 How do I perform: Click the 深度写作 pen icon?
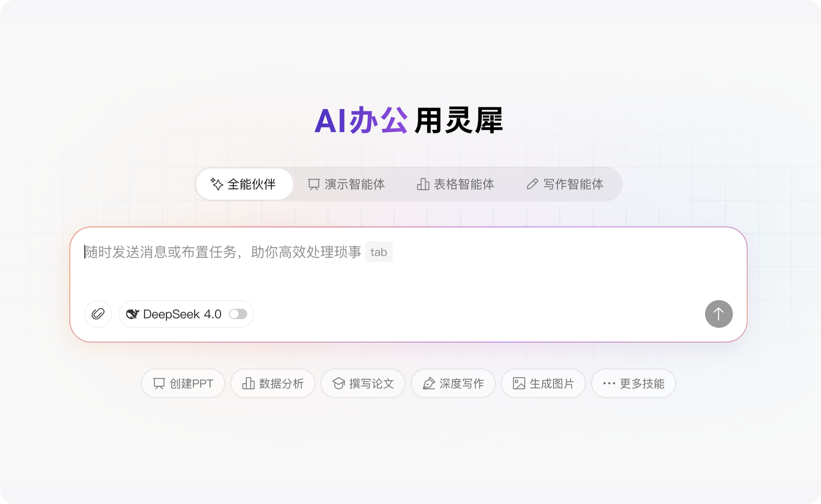(x=429, y=383)
